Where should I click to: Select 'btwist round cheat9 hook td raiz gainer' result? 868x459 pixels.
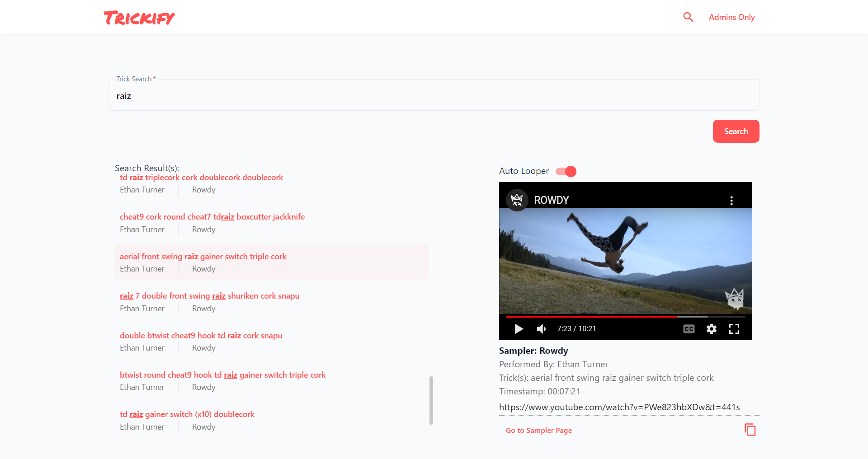click(271, 380)
